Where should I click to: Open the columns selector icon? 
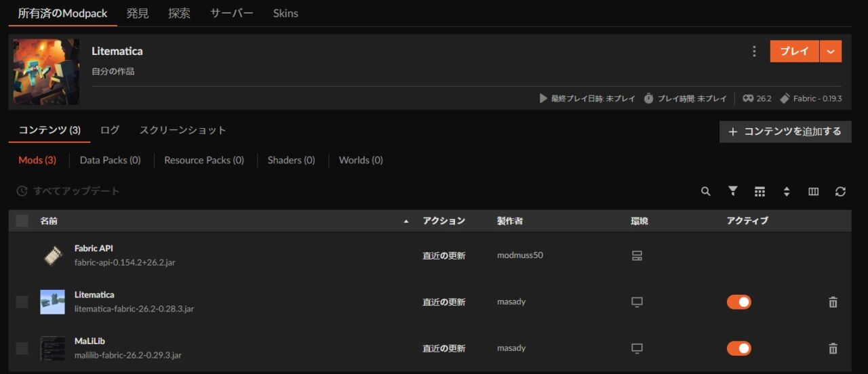(814, 192)
